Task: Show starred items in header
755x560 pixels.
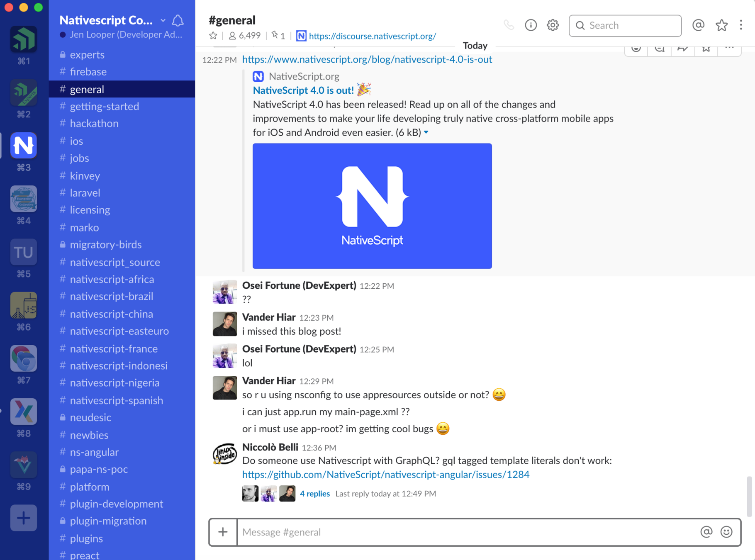Action: pos(721,25)
